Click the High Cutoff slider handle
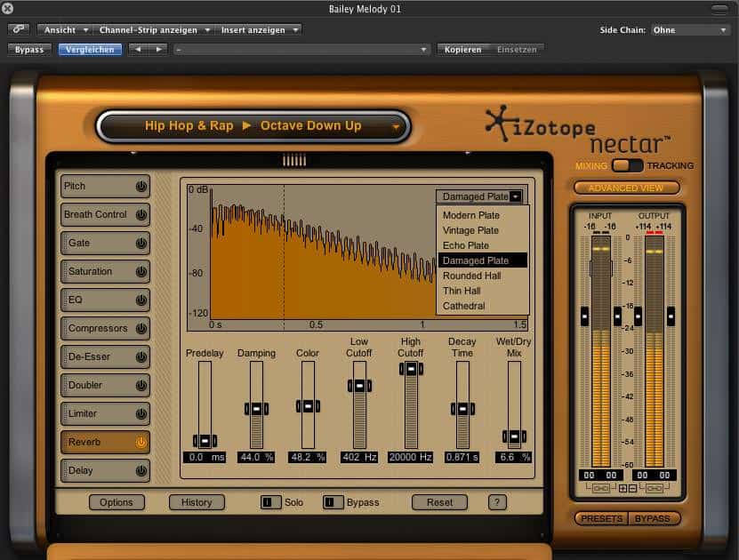 [411, 369]
